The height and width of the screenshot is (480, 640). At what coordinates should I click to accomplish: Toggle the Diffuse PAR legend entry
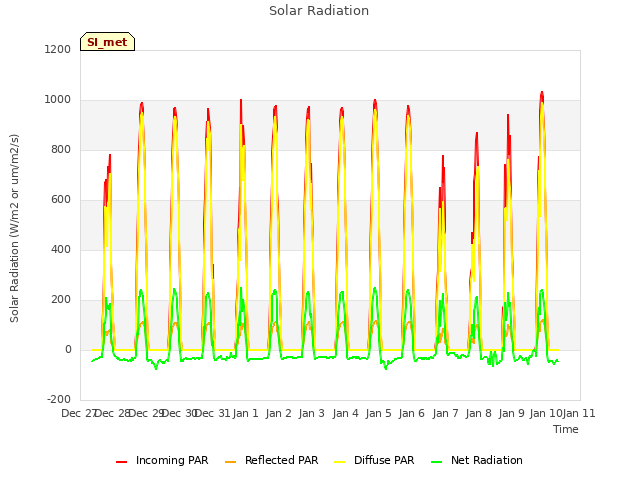coord(374,460)
